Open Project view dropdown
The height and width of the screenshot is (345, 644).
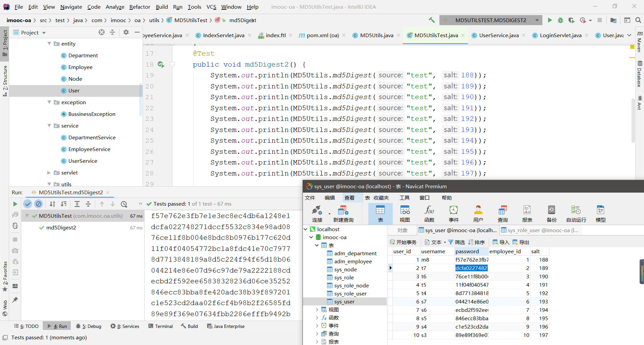(x=44, y=32)
